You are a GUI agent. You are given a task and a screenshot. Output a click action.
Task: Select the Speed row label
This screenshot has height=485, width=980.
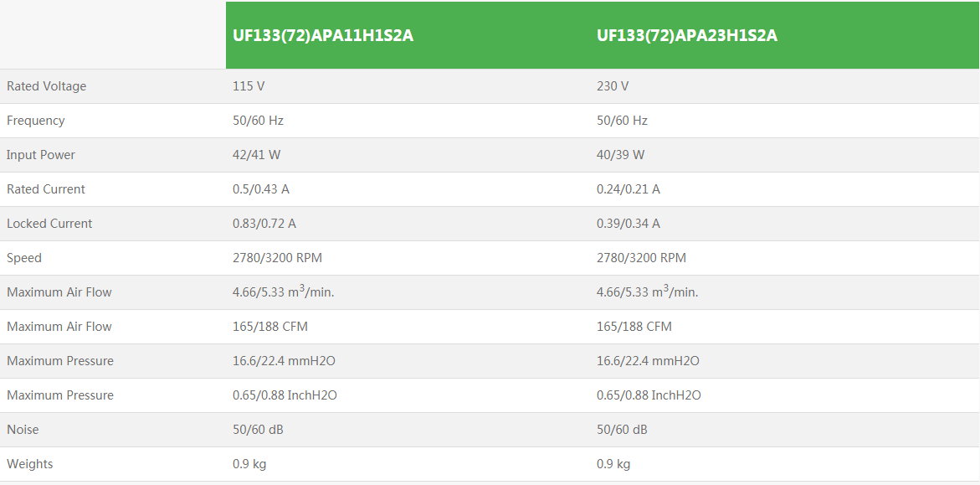[24, 258]
